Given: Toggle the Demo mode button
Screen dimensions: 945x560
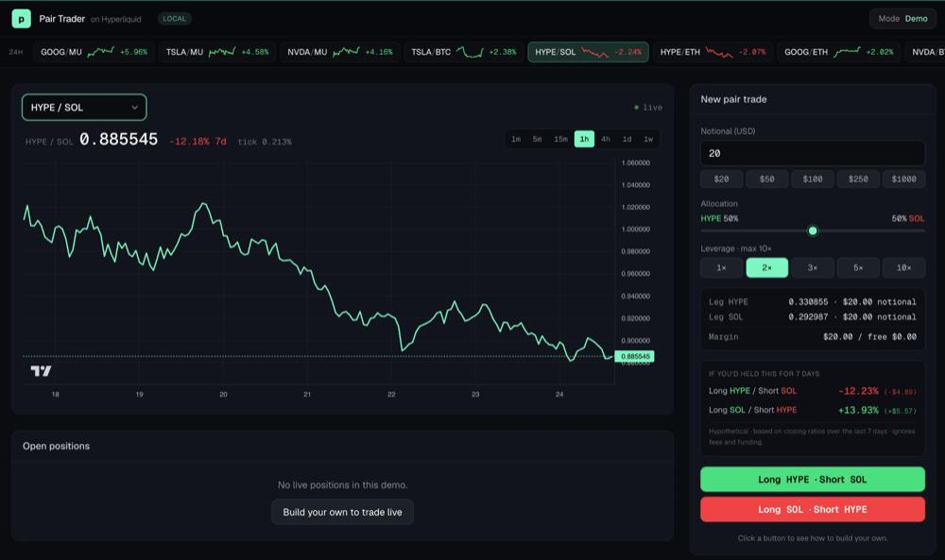Looking at the screenshot, I should 902,19.
